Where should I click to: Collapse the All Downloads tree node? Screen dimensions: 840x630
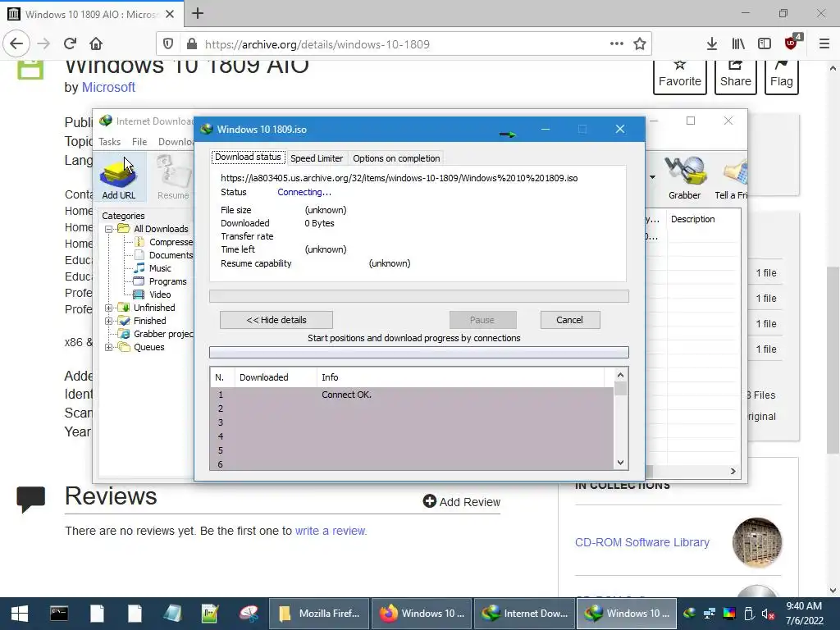pos(109,230)
